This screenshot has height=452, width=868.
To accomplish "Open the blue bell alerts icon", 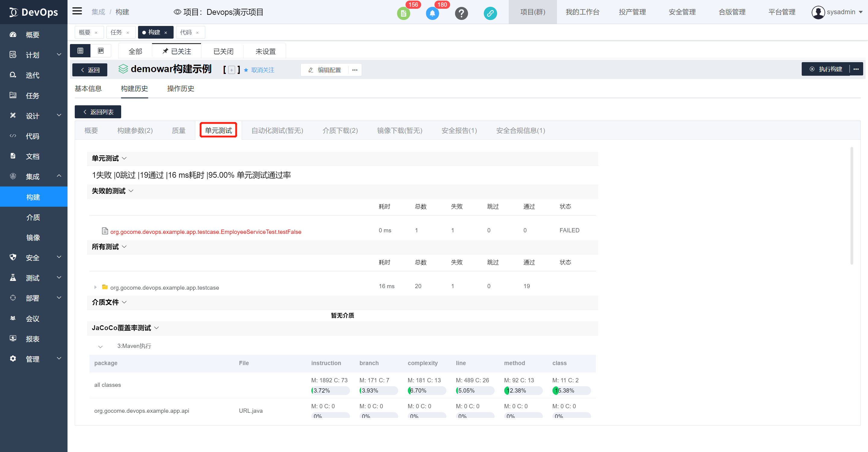I will coord(432,13).
